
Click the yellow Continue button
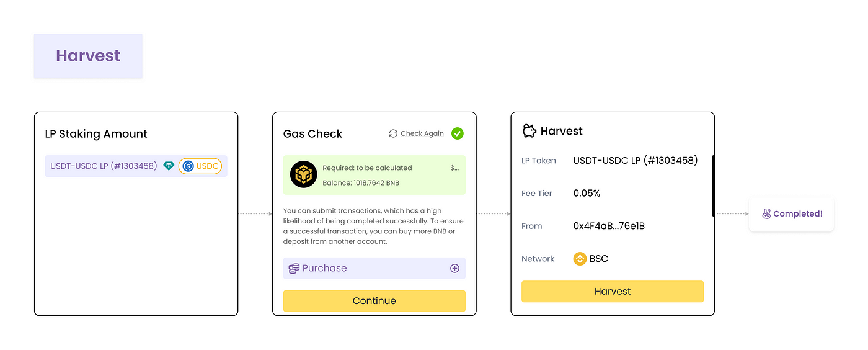(x=374, y=301)
